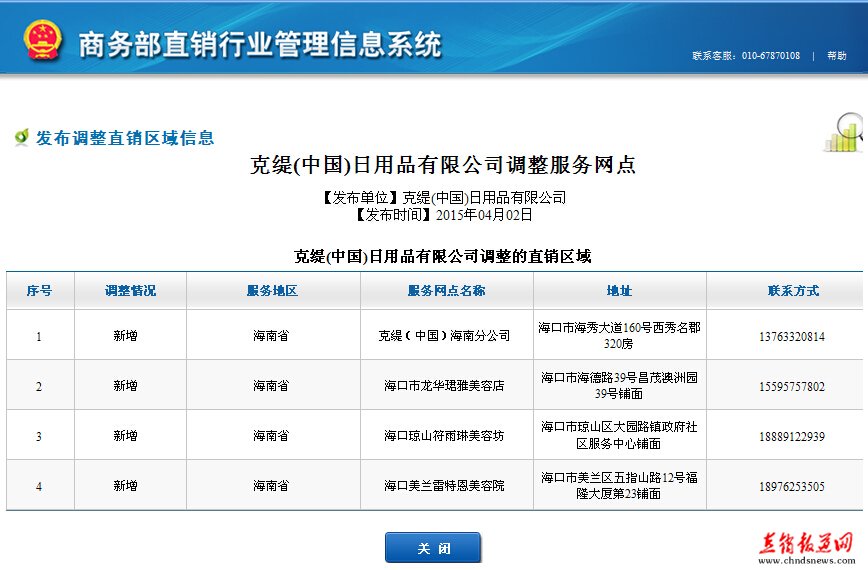
Task: Click 新增 in row 4
Action: pyautogui.click(x=125, y=485)
